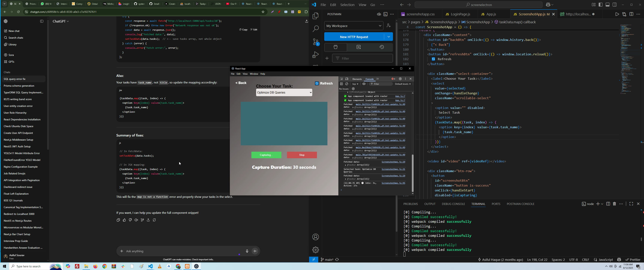Open My Workspace dropdown
The image size is (644, 270).
tap(353, 26)
